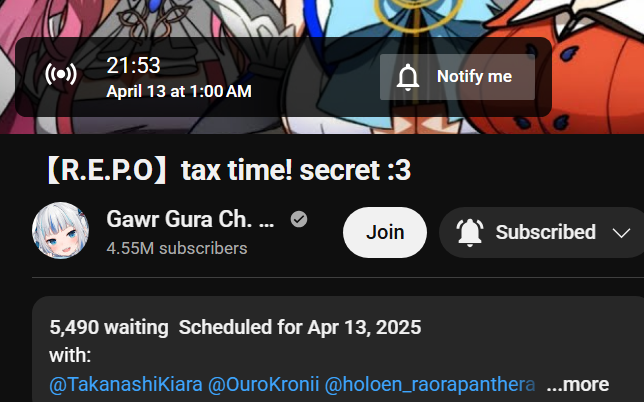Click the verified checkmark badge beside channel name
The width and height of the screenshot is (644, 402).
pos(299,219)
